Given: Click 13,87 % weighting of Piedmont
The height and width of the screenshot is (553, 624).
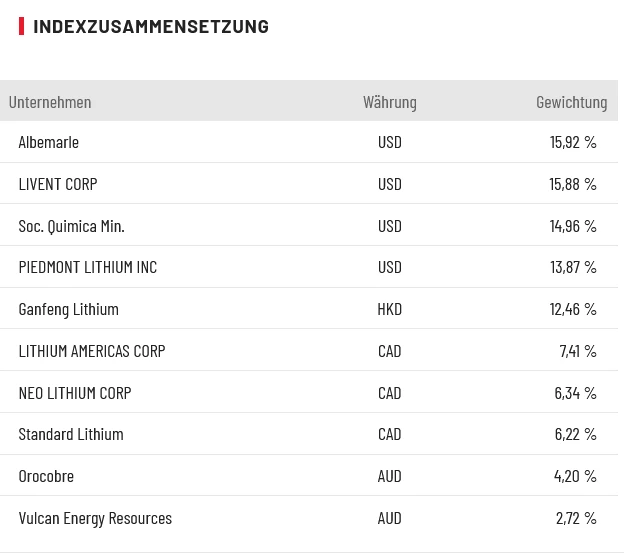Looking at the screenshot, I should [572, 267].
